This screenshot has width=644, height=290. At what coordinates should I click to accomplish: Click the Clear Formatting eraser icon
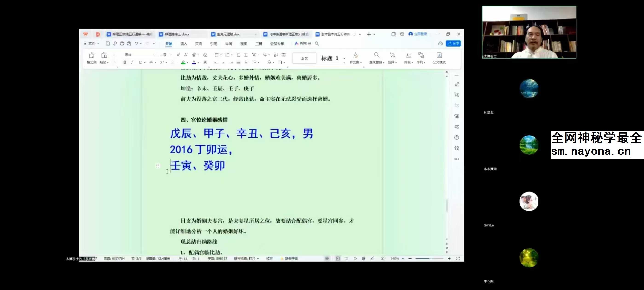click(205, 55)
